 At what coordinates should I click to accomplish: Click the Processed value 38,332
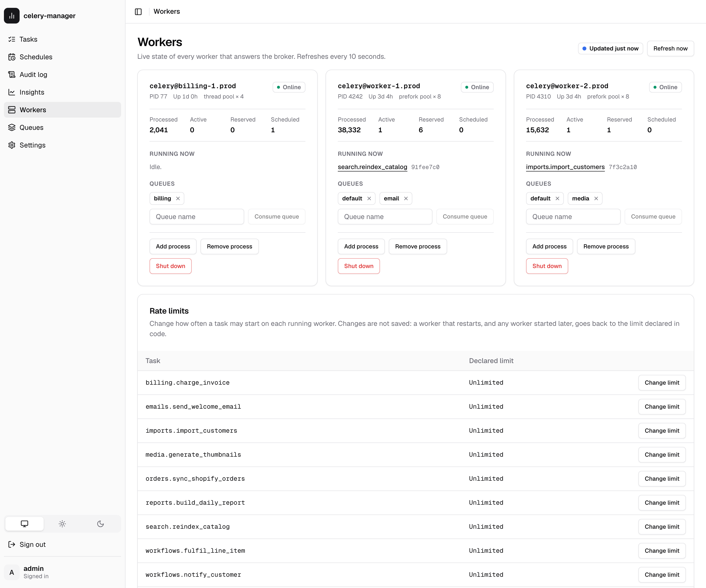349,130
